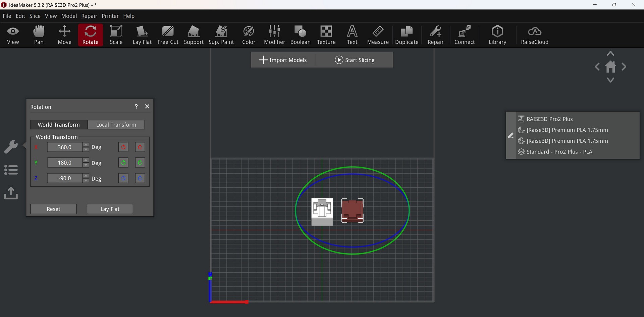Viewport: 644px width, 317px height.
Task: Rotate view right with the right arrow
Action: point(624,67)
